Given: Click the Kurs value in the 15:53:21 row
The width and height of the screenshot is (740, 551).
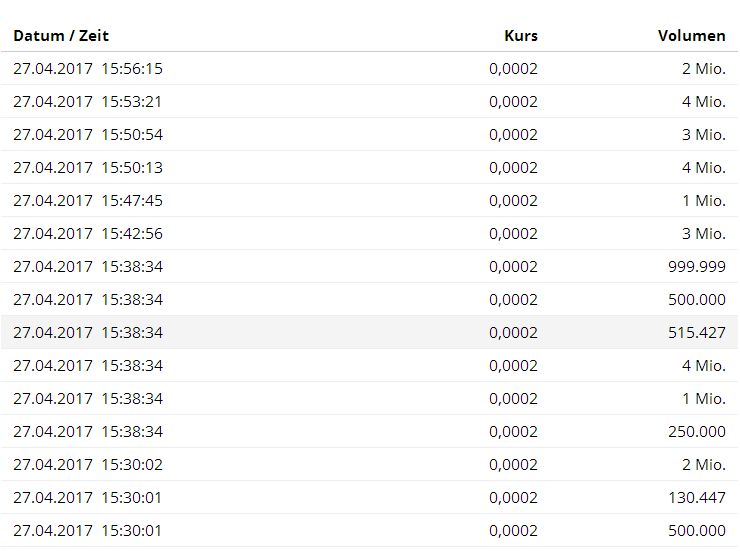Looking at the screenshot, I should (x=513, y=102).
